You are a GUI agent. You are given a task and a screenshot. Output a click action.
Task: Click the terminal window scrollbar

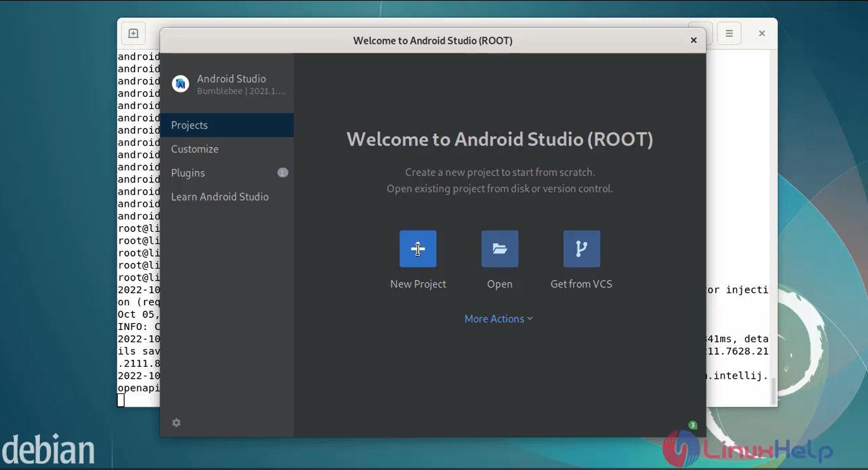click(x=773, y=391)
